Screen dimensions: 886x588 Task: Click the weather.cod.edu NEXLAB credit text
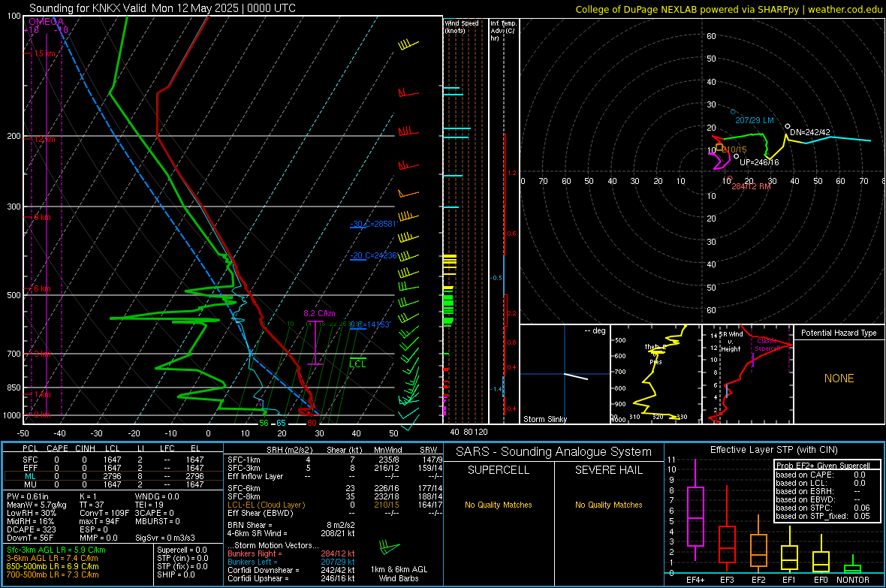pos(729,9)
